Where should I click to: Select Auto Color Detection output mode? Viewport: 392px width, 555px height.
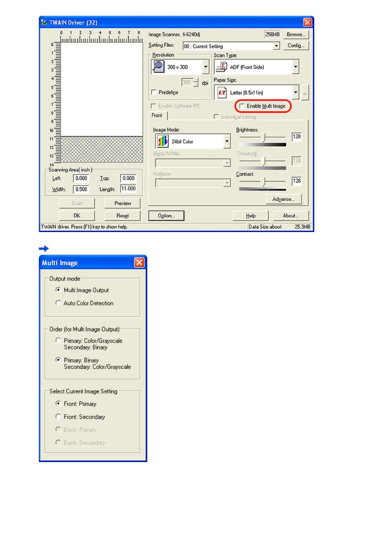pos(58,303)
